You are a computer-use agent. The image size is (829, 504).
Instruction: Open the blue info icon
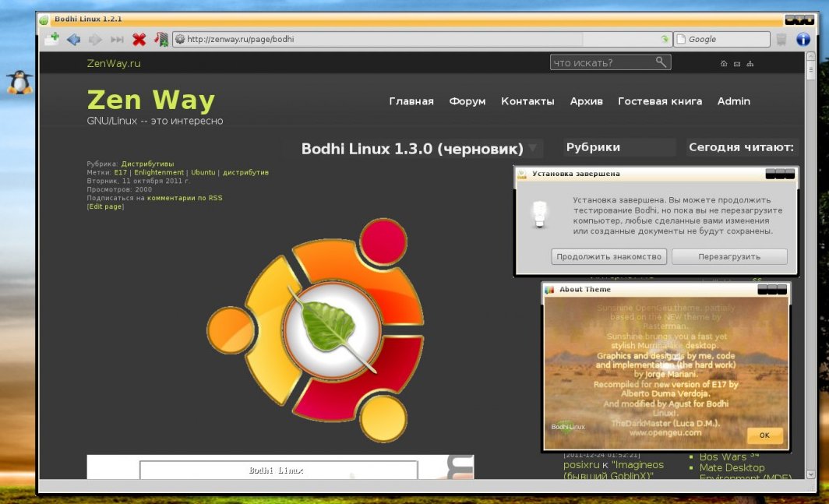803,39
